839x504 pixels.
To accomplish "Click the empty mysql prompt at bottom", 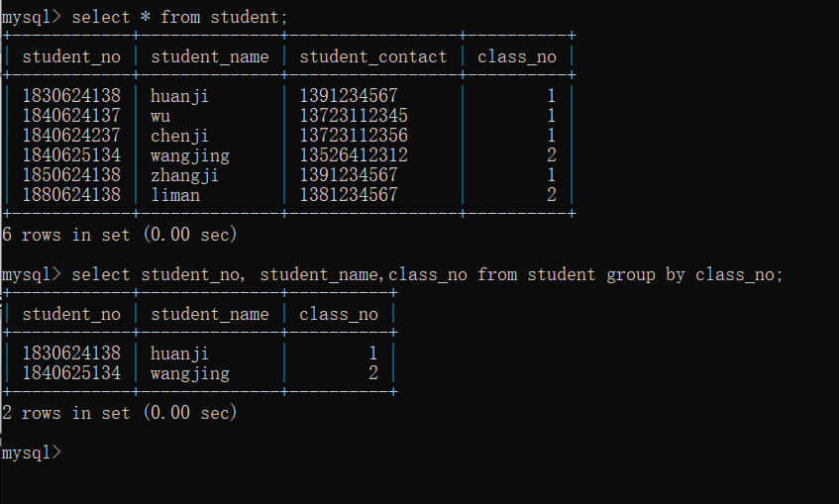I will 32,453.
